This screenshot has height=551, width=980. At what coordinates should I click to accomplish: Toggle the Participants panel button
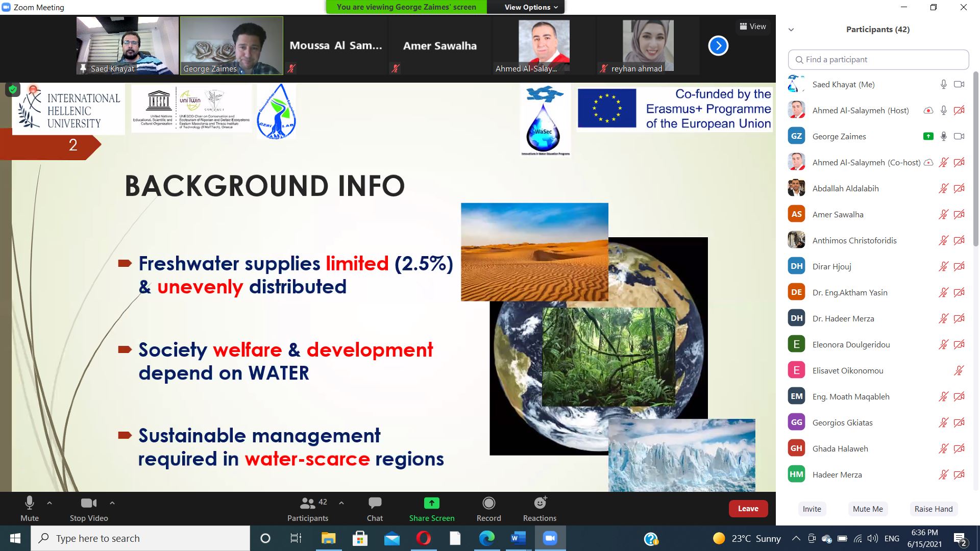click(x=307, y=509)
